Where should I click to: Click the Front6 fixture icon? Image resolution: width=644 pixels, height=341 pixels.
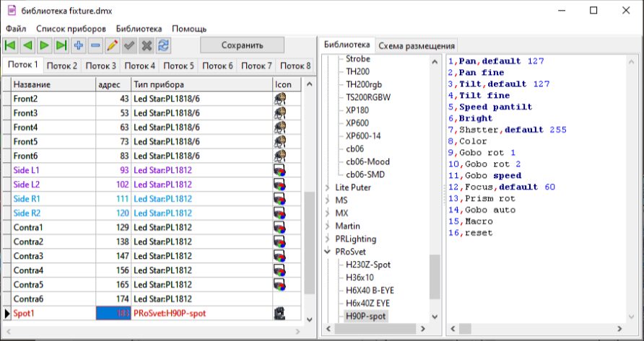279,156
